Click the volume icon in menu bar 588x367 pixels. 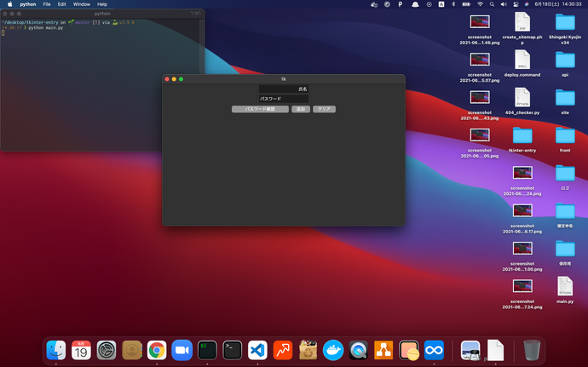point(504,4)
